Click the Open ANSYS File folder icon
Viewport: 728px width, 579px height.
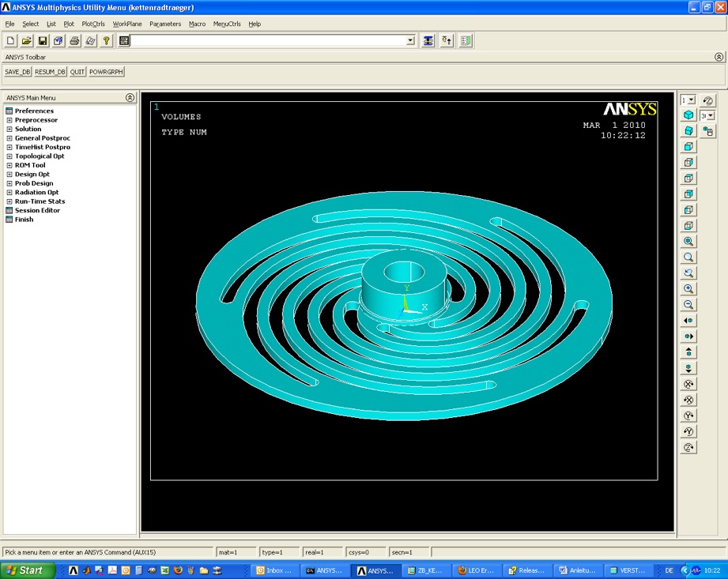26,41
